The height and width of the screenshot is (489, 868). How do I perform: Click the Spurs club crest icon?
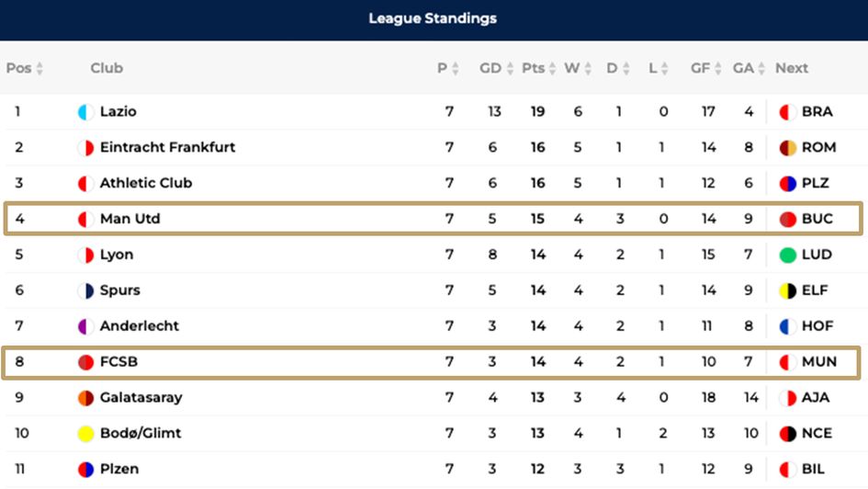point(85,291)
